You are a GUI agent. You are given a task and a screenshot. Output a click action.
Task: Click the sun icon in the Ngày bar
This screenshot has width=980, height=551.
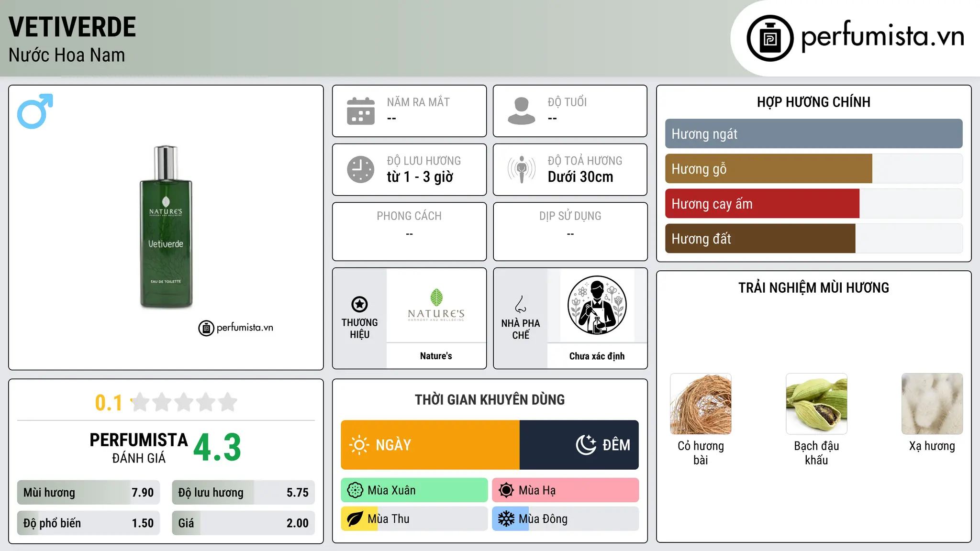tap(359, 445)
